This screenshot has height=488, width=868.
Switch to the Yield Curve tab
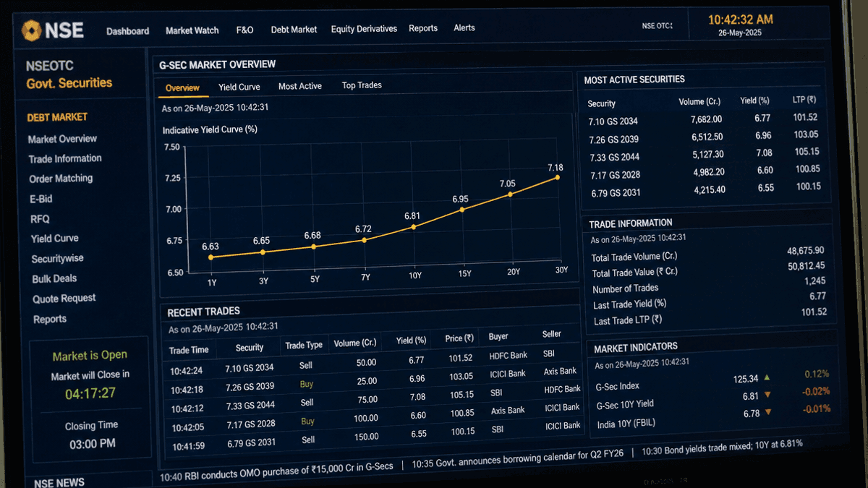click(239, 87)
